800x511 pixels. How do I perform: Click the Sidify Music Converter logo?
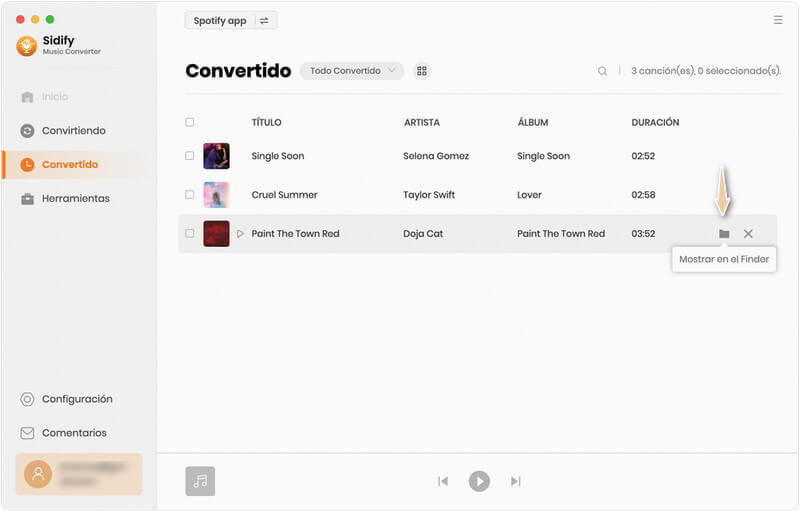pyautogui.click(x=27, y=46)
